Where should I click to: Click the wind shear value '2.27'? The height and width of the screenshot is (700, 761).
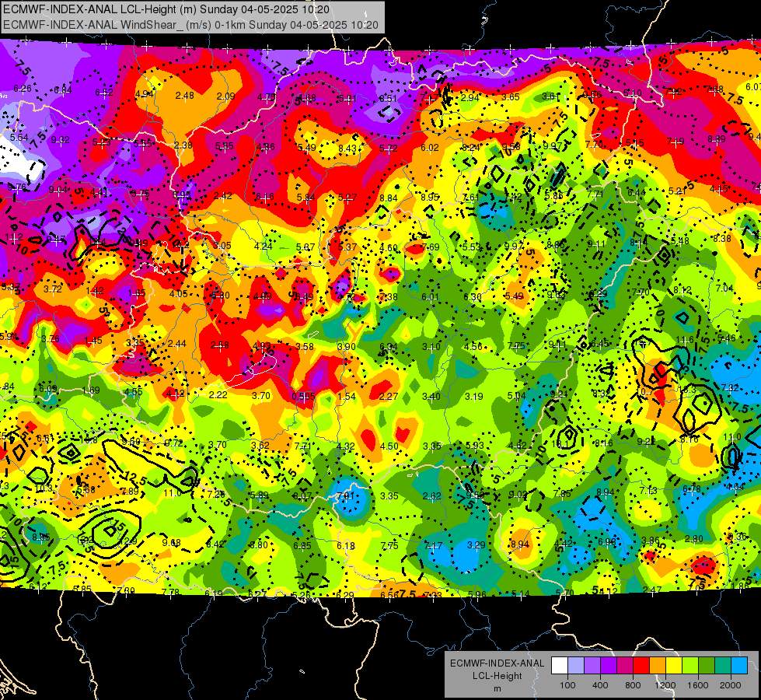[388, 397]
